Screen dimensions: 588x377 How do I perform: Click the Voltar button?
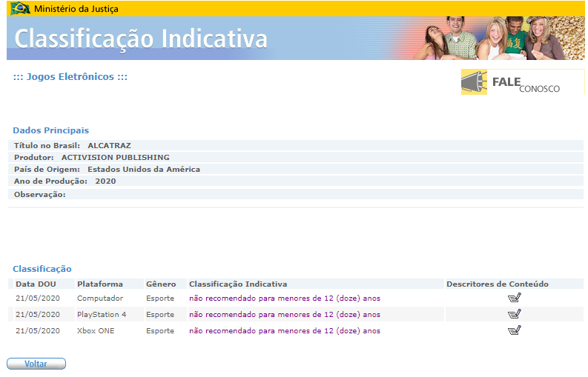[x=36, y=364]
